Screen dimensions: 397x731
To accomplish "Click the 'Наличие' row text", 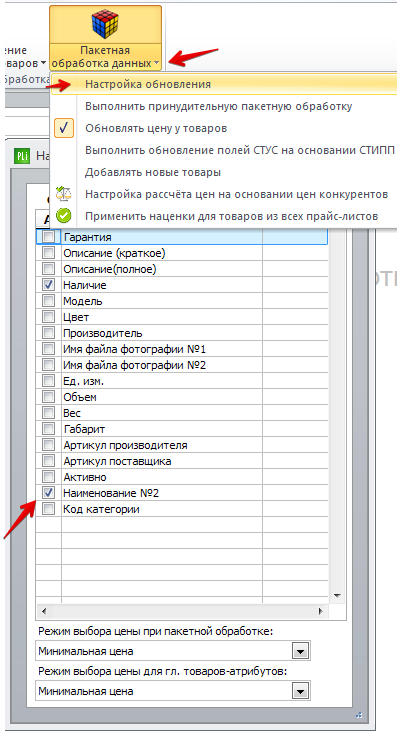I will coord(85,285).
